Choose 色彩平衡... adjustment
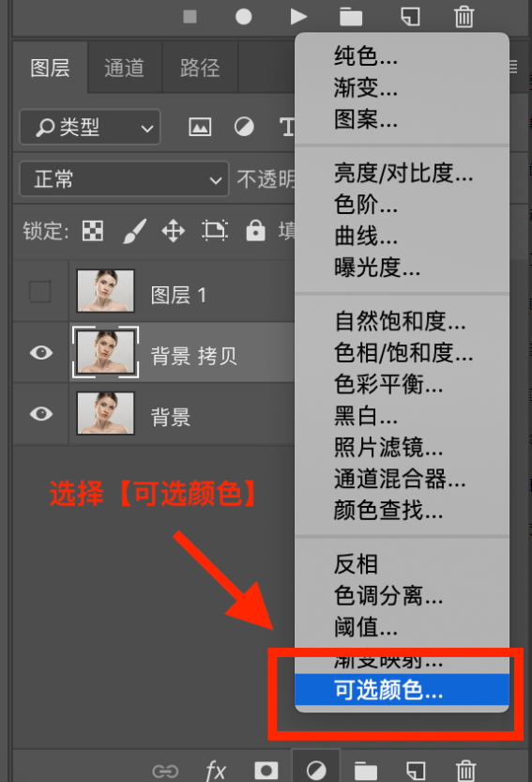 (402, 384)
